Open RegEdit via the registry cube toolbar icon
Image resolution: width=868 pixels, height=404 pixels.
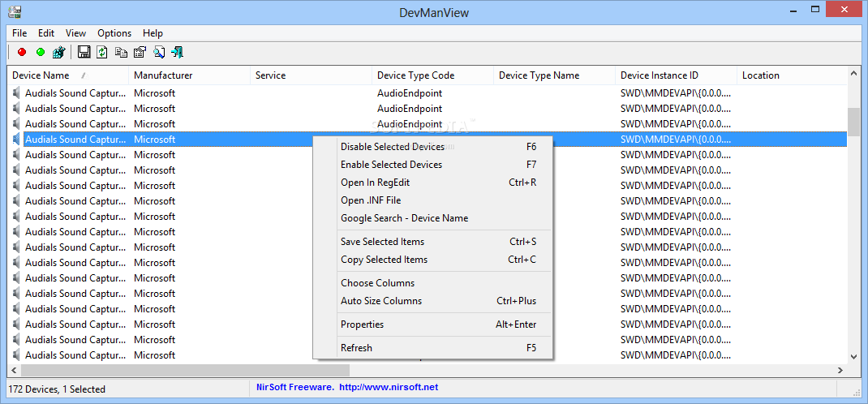(59, 52)
